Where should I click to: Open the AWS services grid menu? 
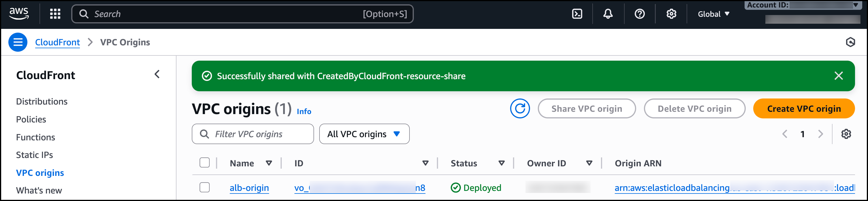[x=55, y=14]
